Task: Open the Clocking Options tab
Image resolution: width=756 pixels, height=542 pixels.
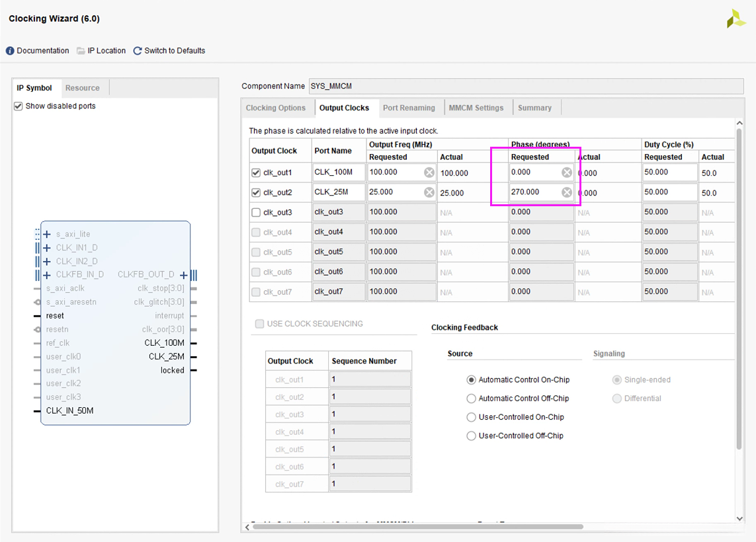Action: [x=276, y=108]
